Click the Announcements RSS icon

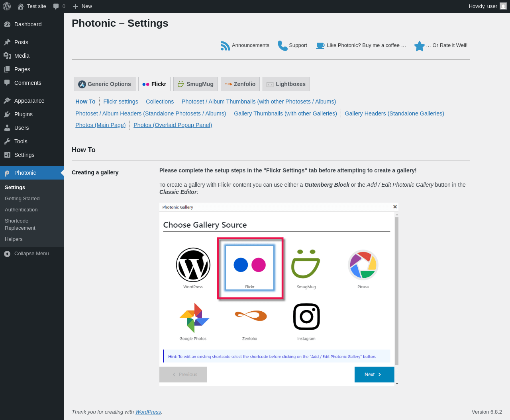pos(226,46)
